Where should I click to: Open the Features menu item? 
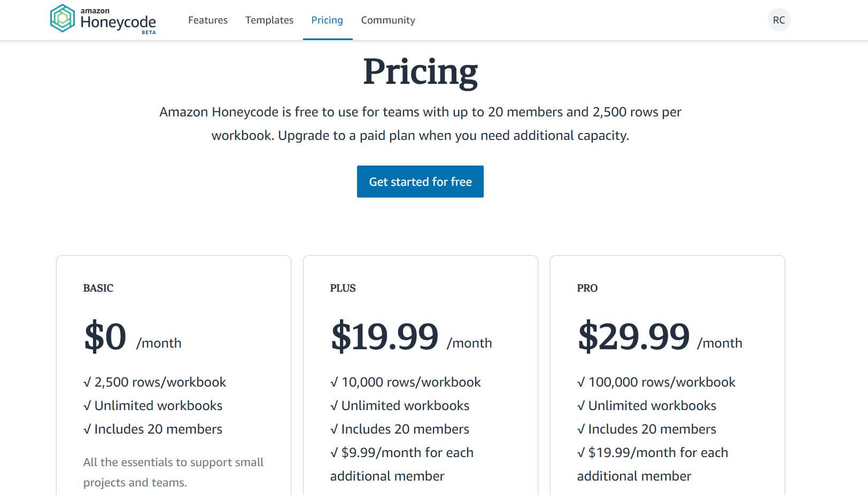pyautogui.click(x=208, y=20)
